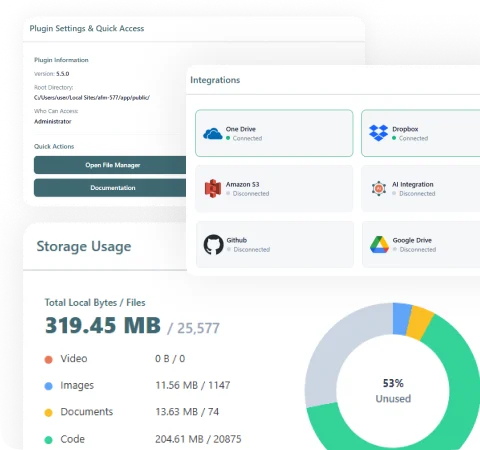This screenshot has width=480, height=450.
Task: Click the 'Code' legend label
Action: [x=72, y=439]
